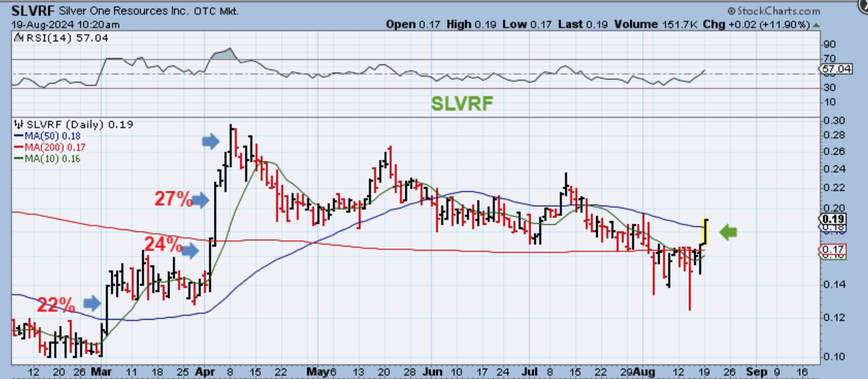Click the 17 date label in June
The image size is (868, 379).
click(482, 372)
